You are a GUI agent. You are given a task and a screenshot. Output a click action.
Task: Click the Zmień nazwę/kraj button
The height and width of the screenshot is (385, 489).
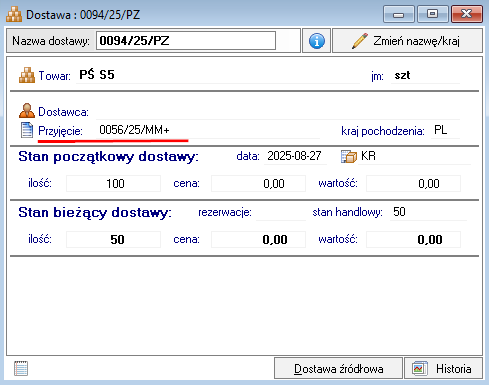[x=407, y=41]
